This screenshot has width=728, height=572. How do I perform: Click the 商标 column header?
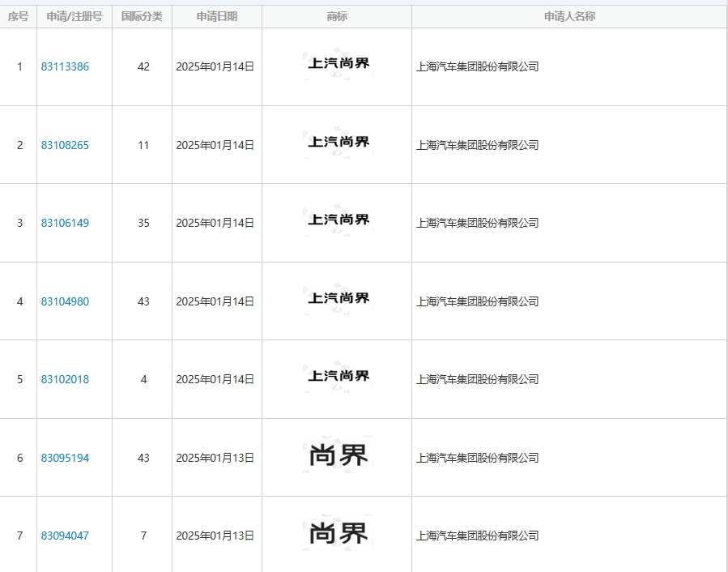coord(337,17)
